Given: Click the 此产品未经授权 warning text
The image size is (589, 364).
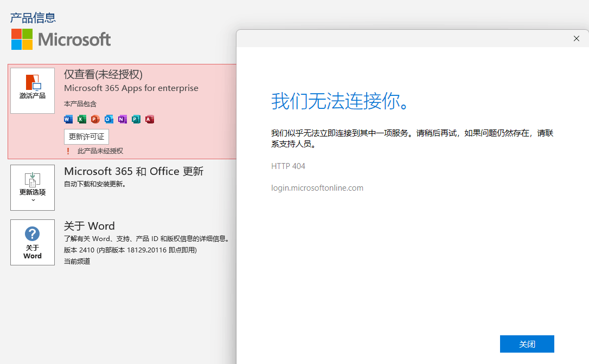Looking at the screenshot, I should 100,151.
